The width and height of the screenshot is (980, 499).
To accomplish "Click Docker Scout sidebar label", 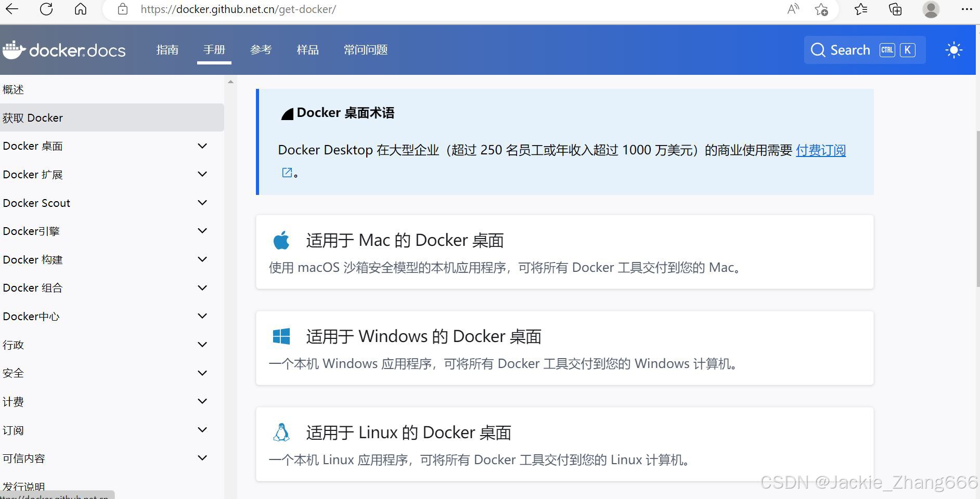I will click(x=36, y=203).
